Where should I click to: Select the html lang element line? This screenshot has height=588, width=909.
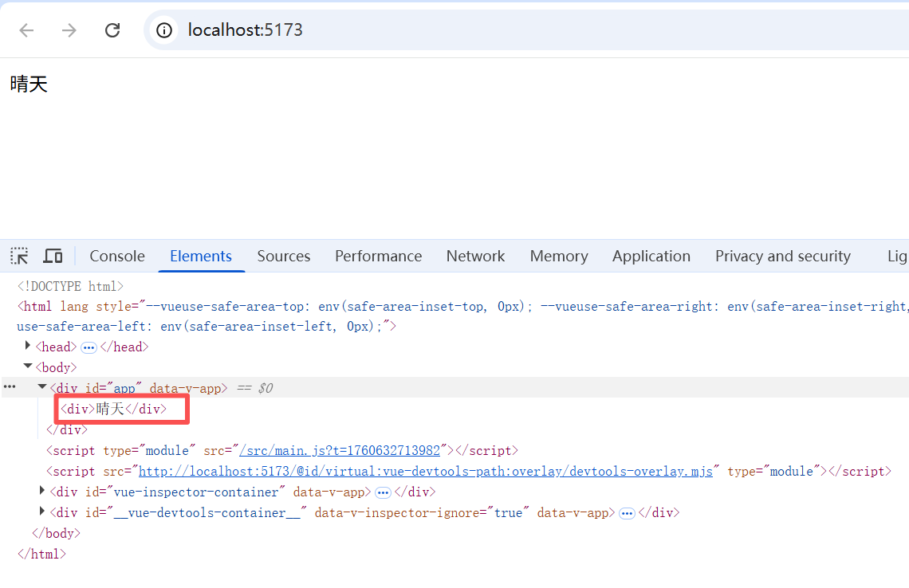coord(462,316)
